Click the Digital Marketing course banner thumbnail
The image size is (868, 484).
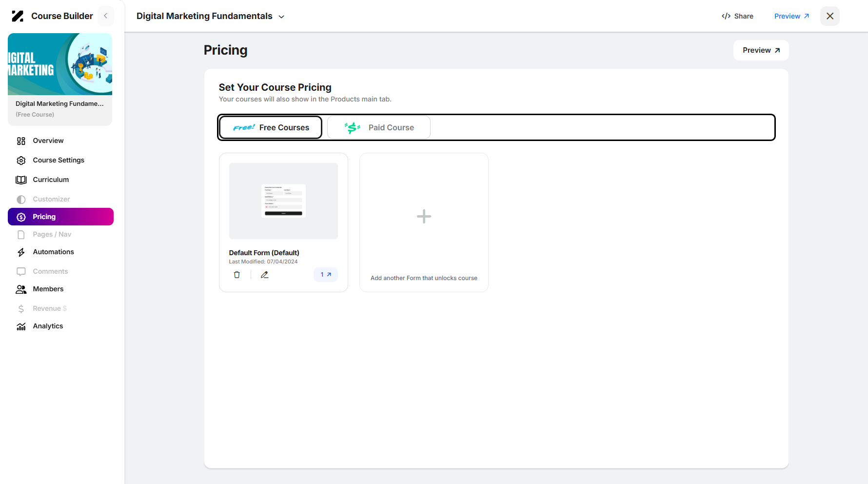click(x=60, y=64)
